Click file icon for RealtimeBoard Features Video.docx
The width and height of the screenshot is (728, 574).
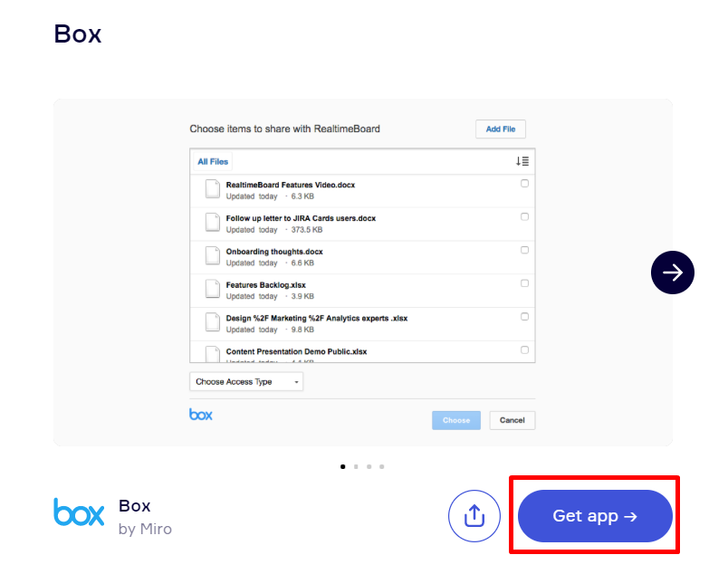(212, 189)
